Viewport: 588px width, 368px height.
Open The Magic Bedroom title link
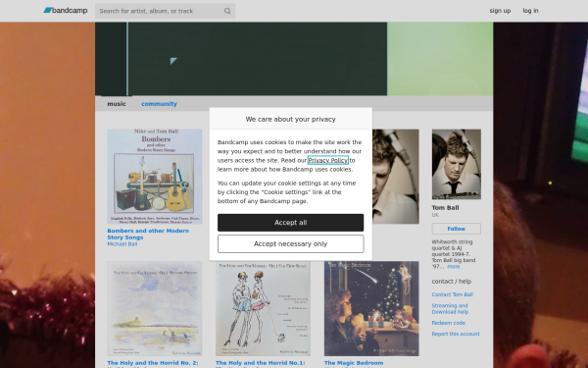354,363
